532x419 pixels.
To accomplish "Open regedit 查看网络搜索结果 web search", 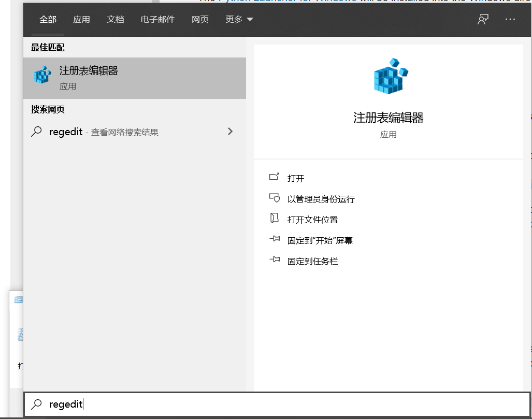I will click(135, 132).
